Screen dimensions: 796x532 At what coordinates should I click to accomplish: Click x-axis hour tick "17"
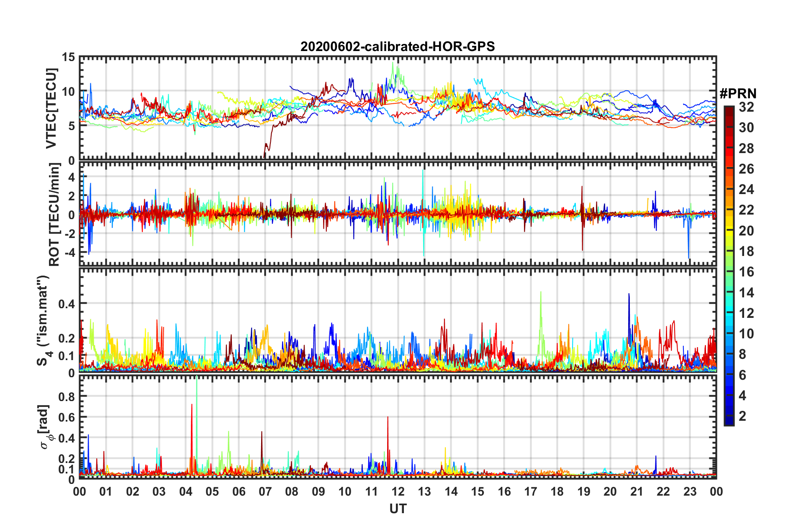coord(531,491)
